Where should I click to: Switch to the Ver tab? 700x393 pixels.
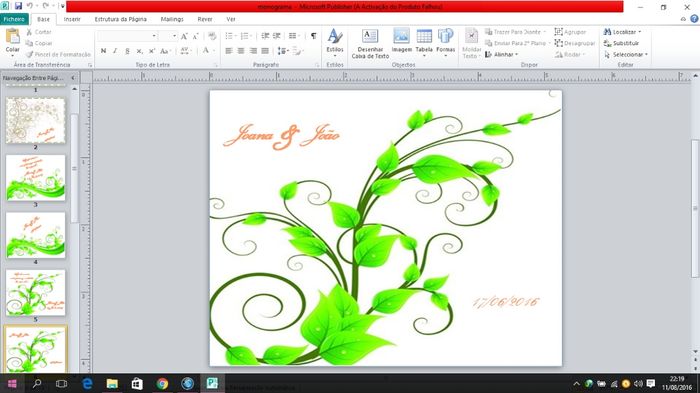point(231,19)
